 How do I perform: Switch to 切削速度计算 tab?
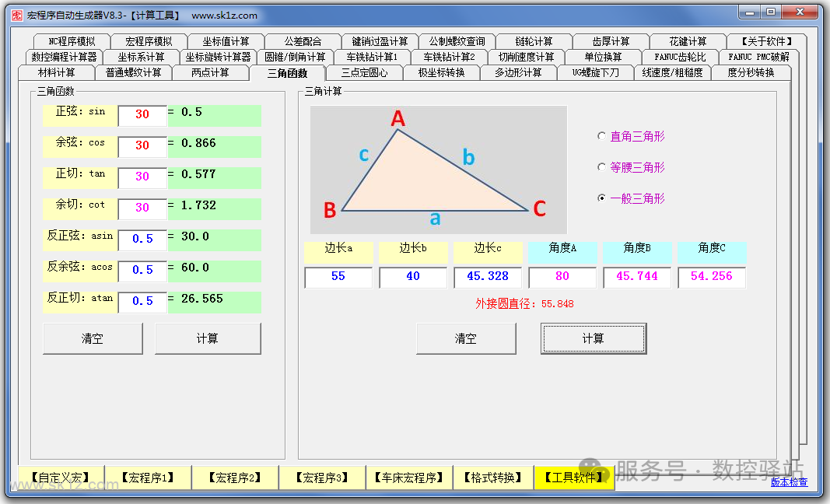pos(526,57)
